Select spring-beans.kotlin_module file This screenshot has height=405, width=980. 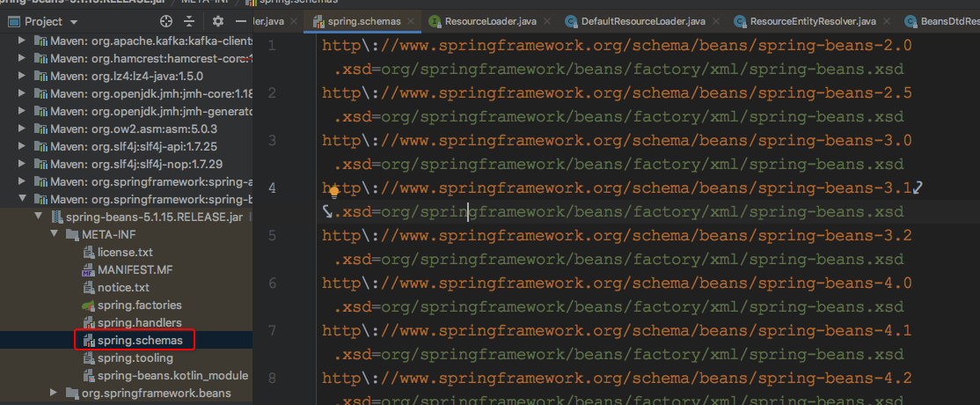tap(172, 376)
